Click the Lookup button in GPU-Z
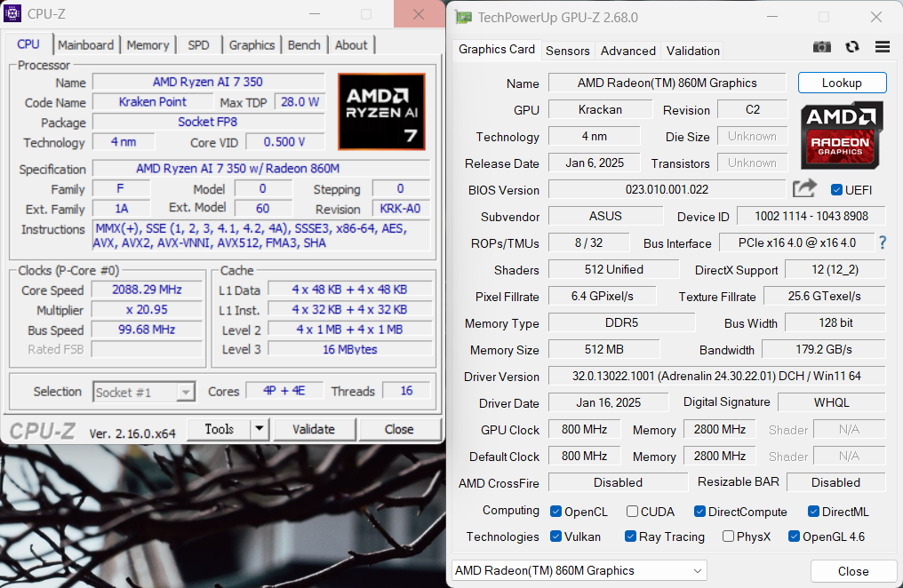The image size is (903, 588). click(842, 83)
